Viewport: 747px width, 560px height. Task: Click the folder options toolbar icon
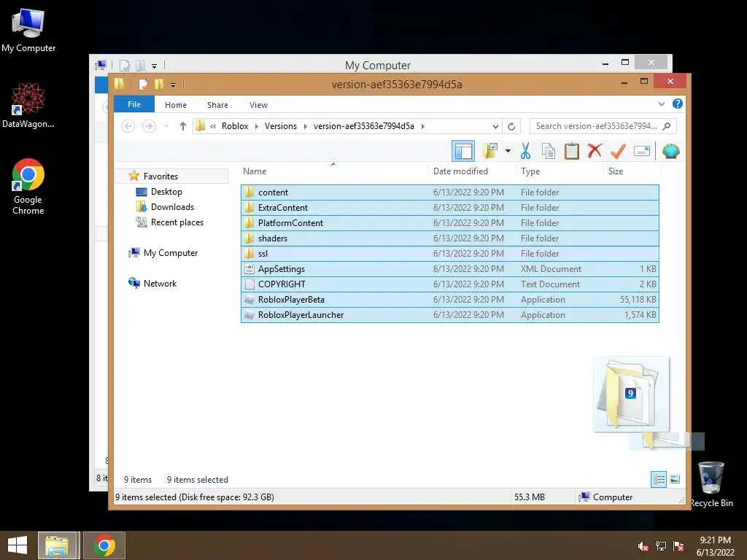(x=489, y=152)
